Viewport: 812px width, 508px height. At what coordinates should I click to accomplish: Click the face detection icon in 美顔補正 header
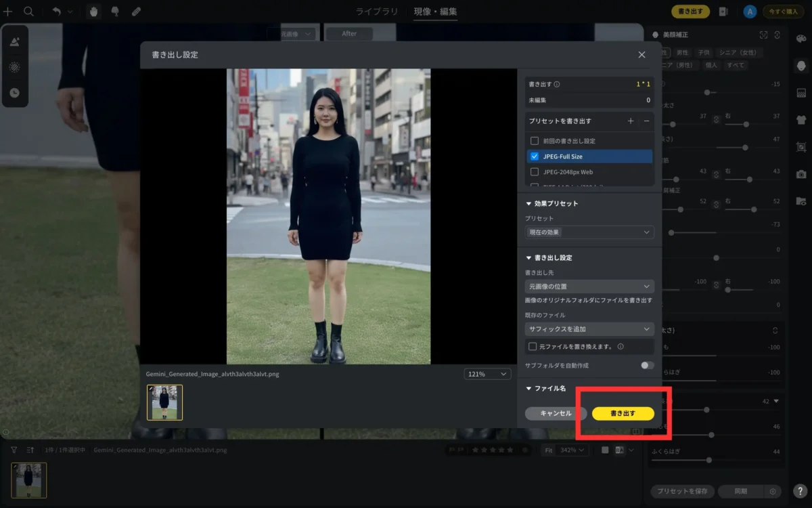(x=764, y=35)
